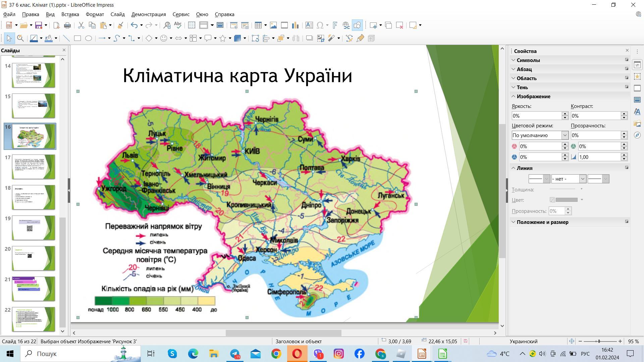Viewport: 644px width, 362px height.
Task: Click the Save document icon
Action: 39,25
